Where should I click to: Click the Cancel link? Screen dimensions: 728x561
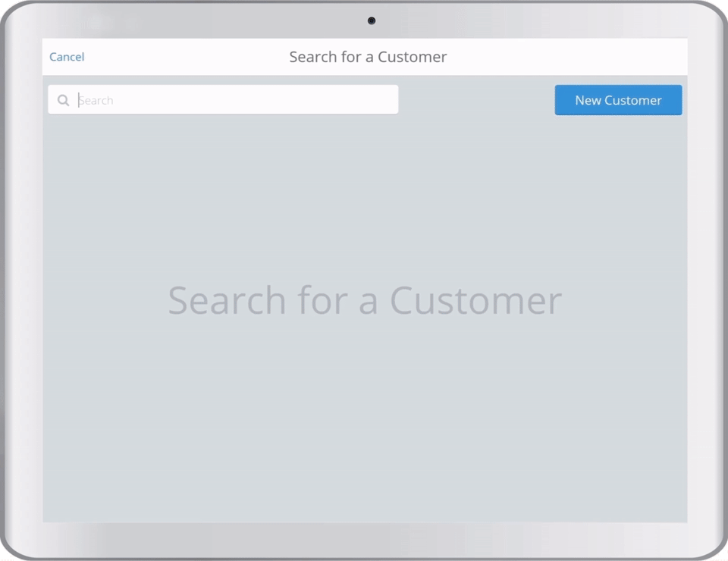pyautogui.click(x=67, y=57)
